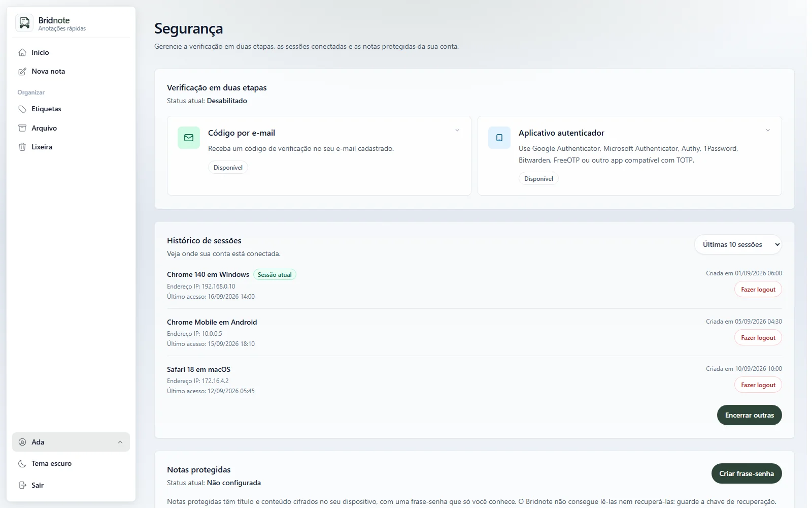
Task: Click the Disponível badge under Código por e-mail
Action: click(x=228, y=168)
